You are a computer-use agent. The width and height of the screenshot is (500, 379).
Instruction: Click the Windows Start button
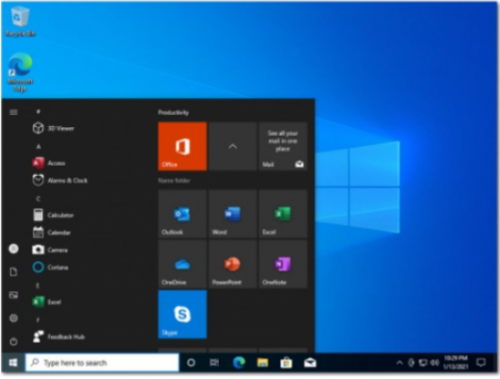point(13,362)
